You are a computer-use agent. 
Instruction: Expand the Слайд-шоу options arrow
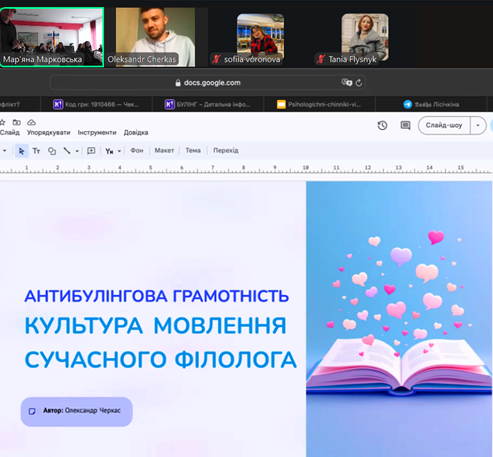[x=478, y=125]
